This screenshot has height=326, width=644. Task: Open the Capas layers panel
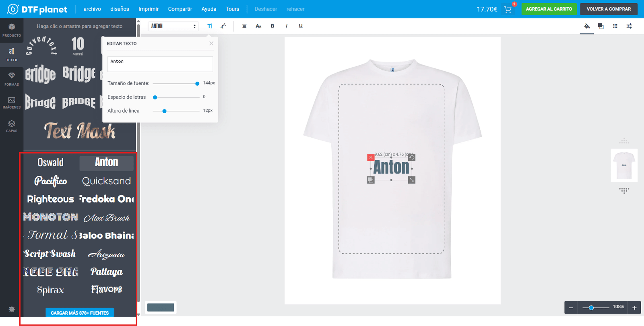(x=12, y=126)
